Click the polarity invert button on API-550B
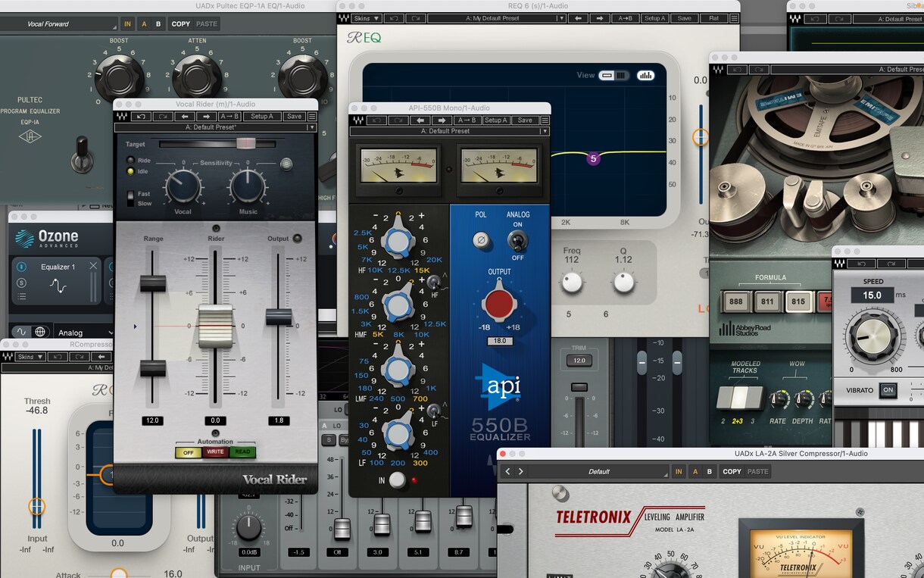The image size is (924, 578). pyautogui.click(x=481, y=240)
